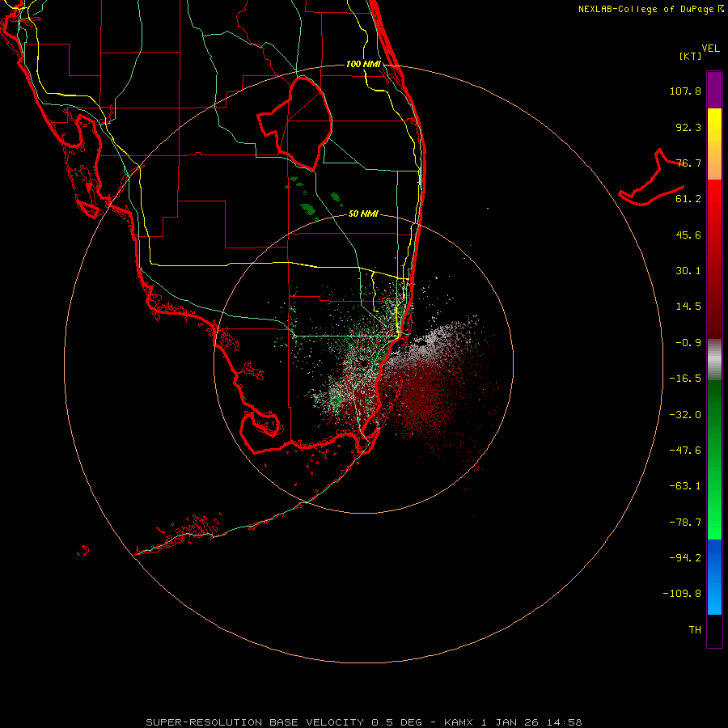Pick the purple segment of the color bar
The image size is (728, 728).
[x=714, y=90]
